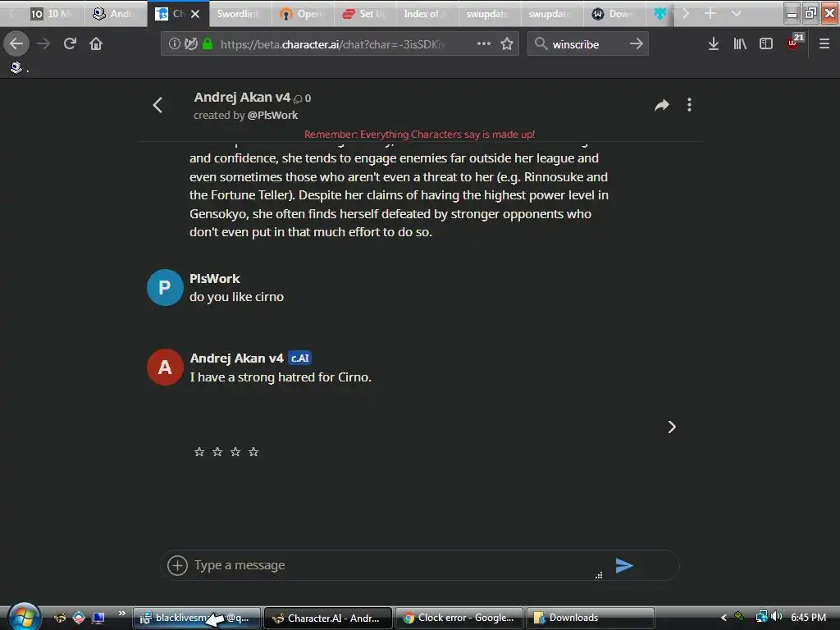Switch to the first swupdate browser tab
Image resolution: width=840 pixels, height=630 pixels.
point(489,14)
